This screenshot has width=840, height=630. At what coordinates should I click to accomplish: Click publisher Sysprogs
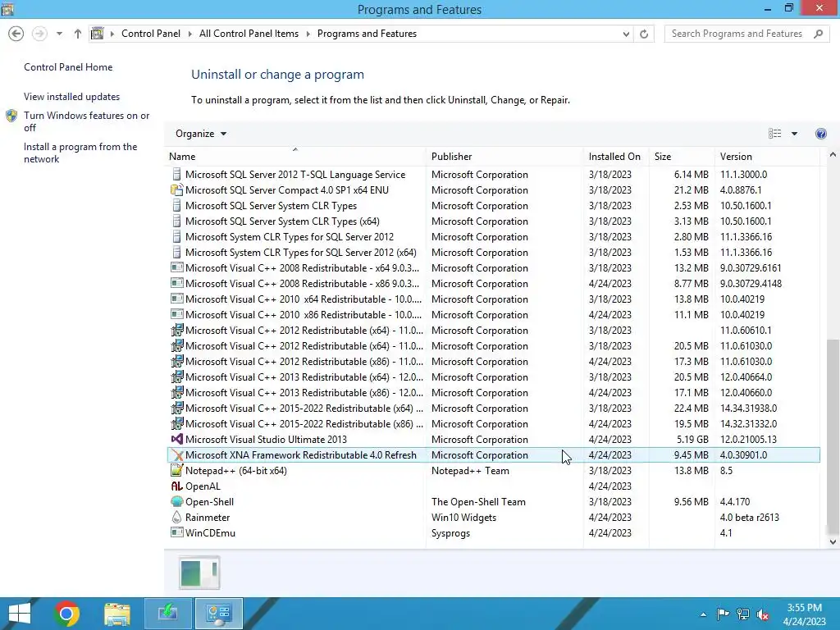[x=450, y=533]
